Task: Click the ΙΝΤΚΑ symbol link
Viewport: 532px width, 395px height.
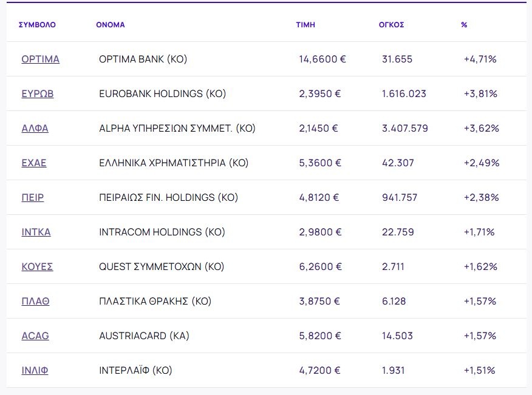Action: [36, 232]
